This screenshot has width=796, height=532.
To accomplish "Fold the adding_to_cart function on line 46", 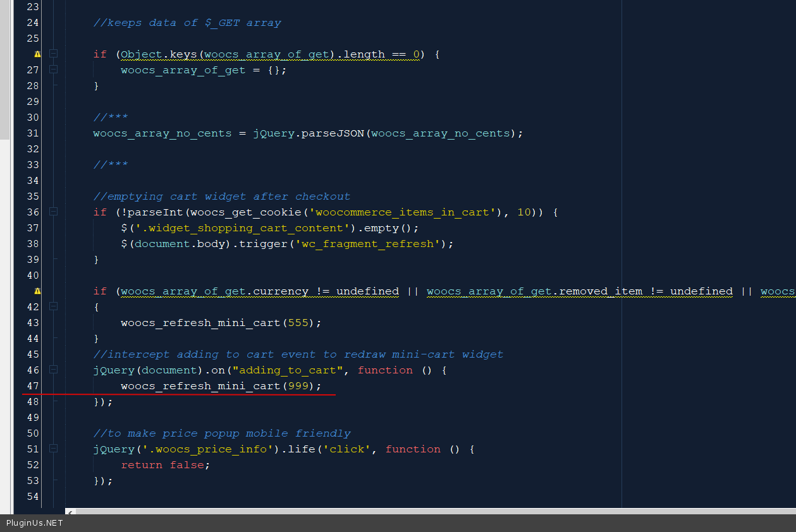I will coord(54,370).
